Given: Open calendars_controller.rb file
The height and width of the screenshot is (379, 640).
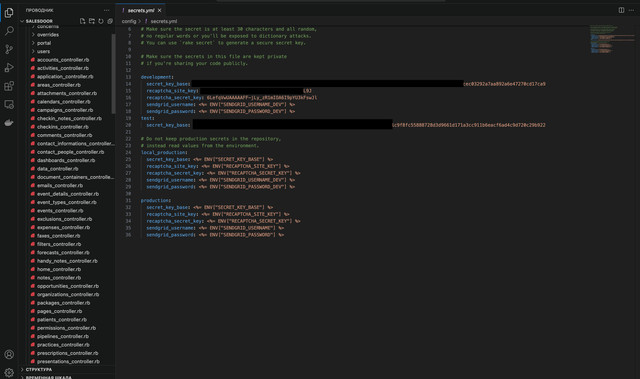Looking at the screenshot, I should [64, 102].
